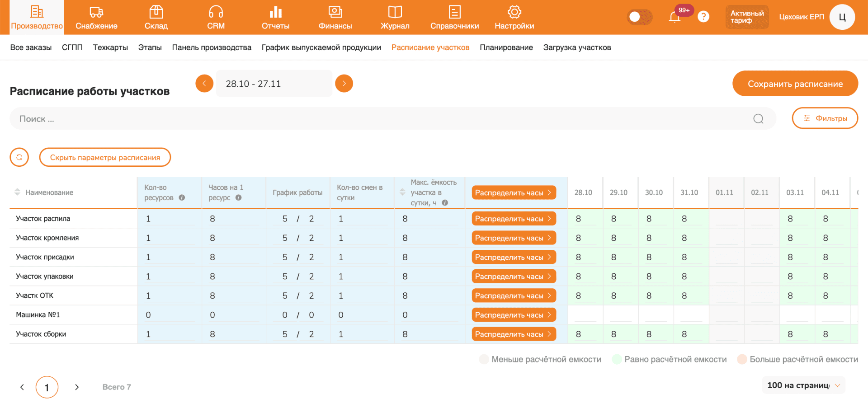Expand Распределить часы for Участок распила

tap(514, 219)
